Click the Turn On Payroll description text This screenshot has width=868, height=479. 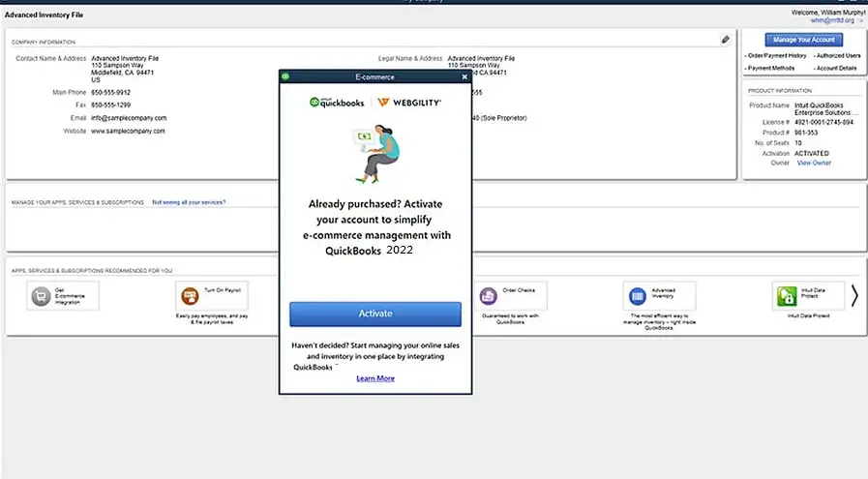click(212, 319)
